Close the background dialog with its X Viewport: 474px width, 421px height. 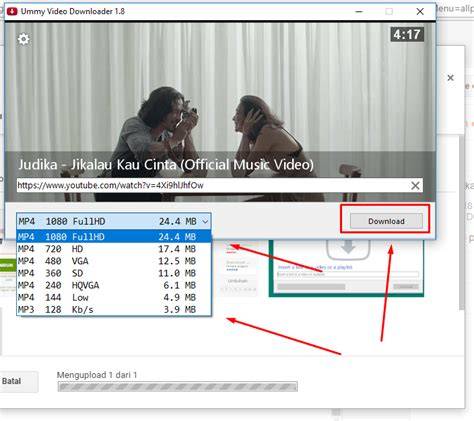(450, 78)
